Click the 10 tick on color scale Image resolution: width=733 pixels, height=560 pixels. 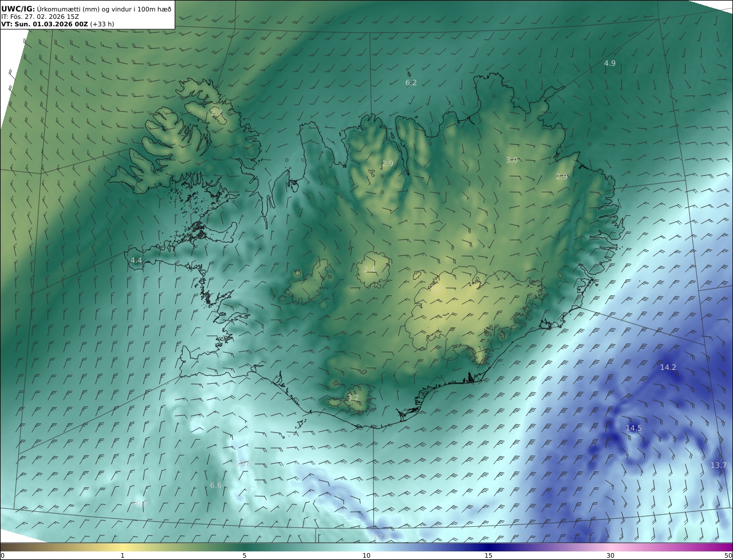coord(366,555)
